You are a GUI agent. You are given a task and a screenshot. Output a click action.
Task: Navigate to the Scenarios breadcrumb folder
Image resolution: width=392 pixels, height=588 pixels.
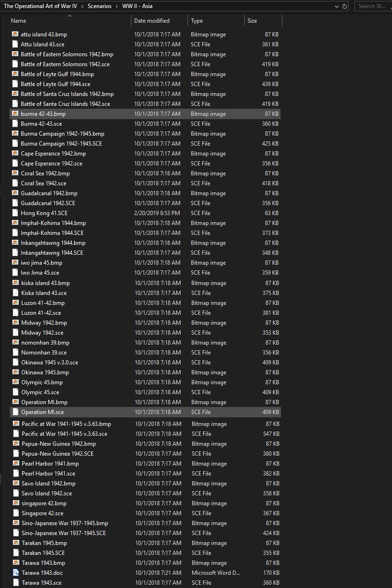(100, 6)
